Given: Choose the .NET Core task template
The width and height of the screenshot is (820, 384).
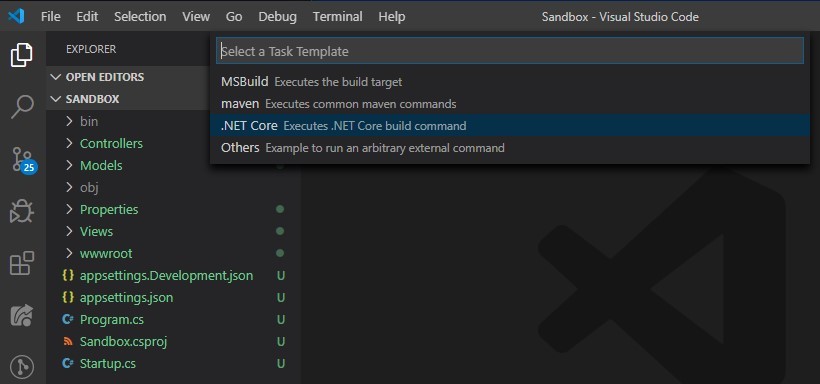Looking at the screenshot, I should click(510, 126).
